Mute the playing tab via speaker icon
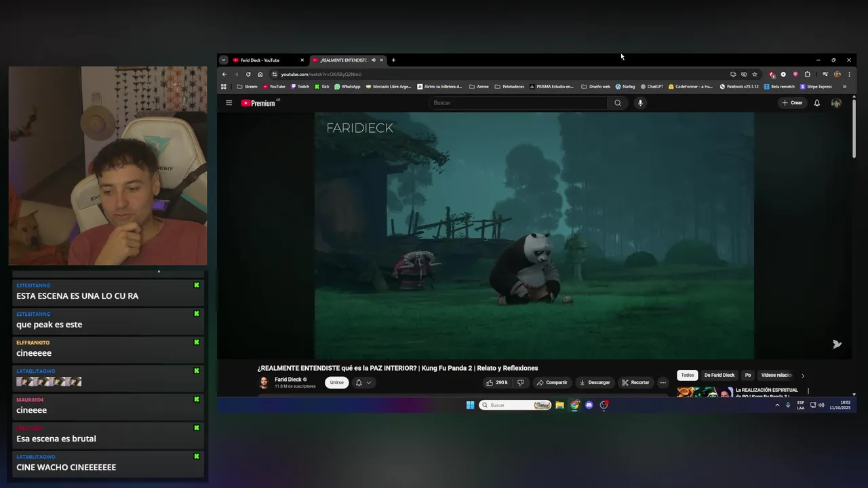 373,60
